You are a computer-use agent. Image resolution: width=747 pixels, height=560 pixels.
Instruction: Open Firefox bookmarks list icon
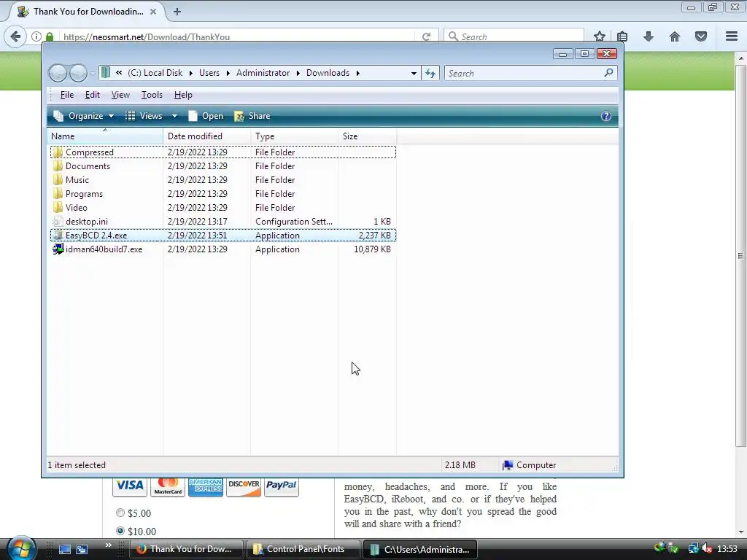pyautogui.click(x=622, y=36)
